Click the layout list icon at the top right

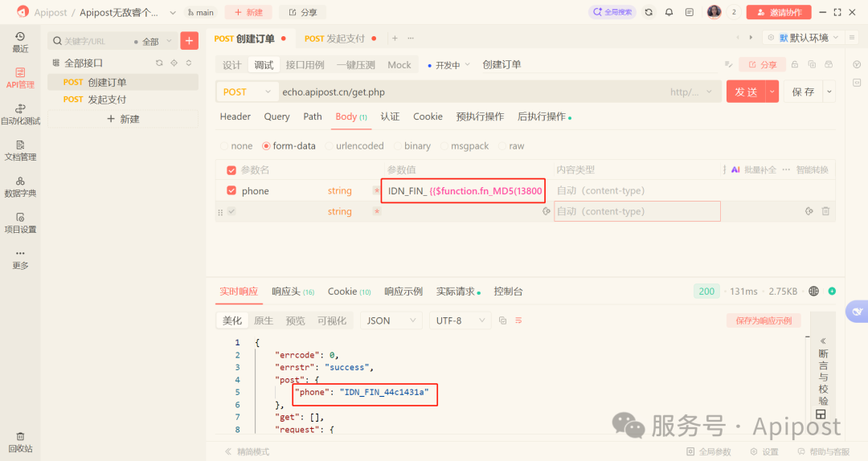point(852,38)
